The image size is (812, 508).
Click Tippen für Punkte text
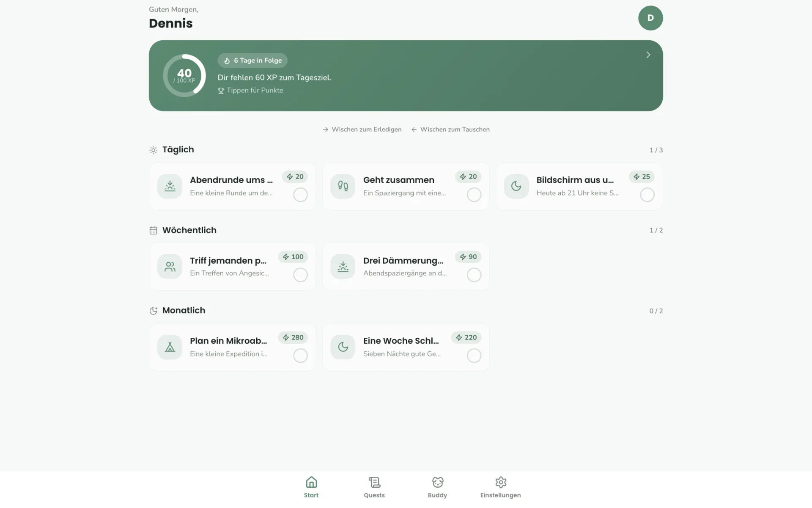pos(255,90)
